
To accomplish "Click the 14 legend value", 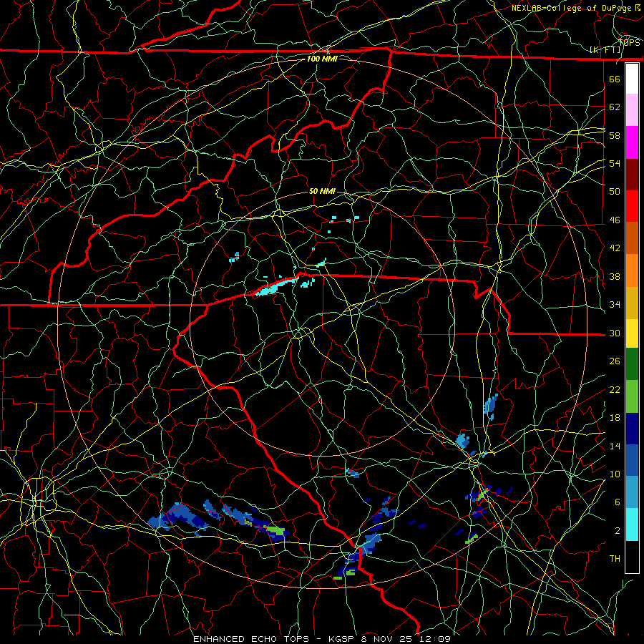I will 615,446.
